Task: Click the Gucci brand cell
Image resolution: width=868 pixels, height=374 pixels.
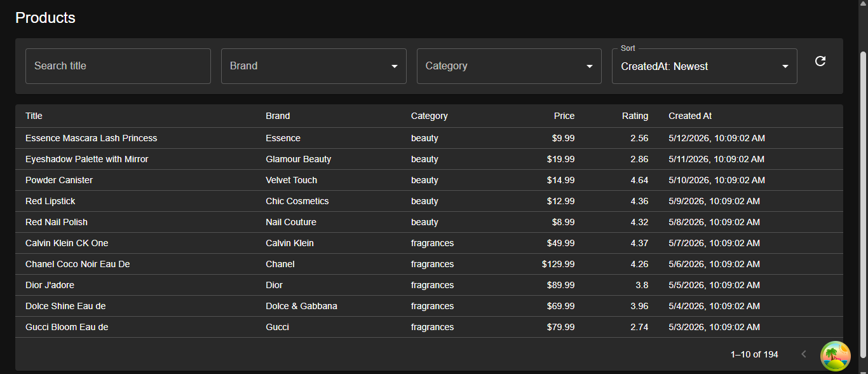Action: pos(277,327)
